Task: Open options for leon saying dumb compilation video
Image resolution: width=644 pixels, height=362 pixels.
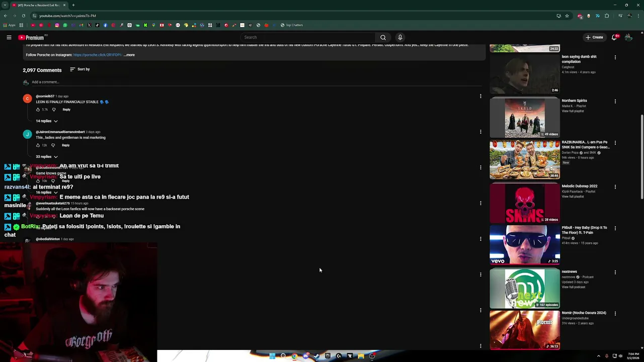Action: point(615,57)
